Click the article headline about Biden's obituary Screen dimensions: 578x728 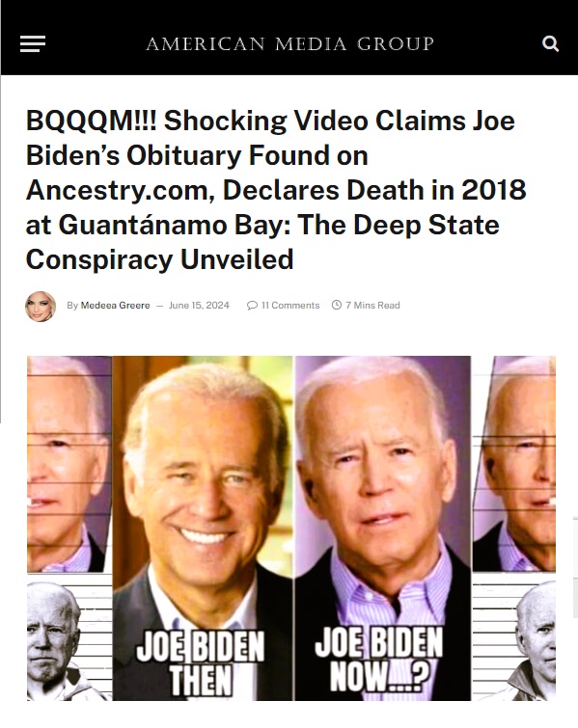pos(276,189)
